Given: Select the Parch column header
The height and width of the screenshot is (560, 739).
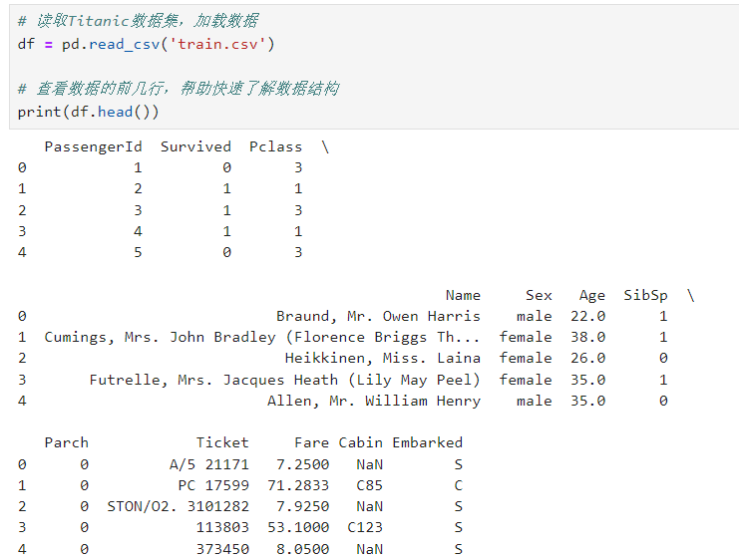Looking at the screenshot, I should (x=67, y=442).
